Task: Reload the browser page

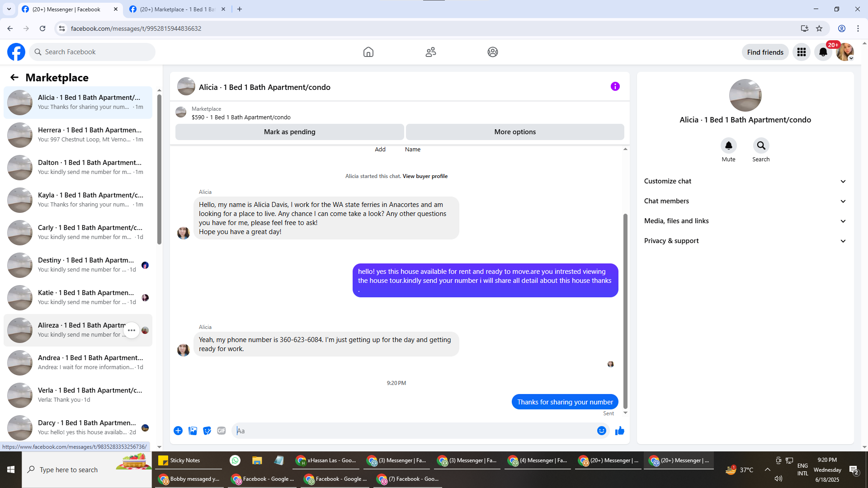Action: pos(42,28)
